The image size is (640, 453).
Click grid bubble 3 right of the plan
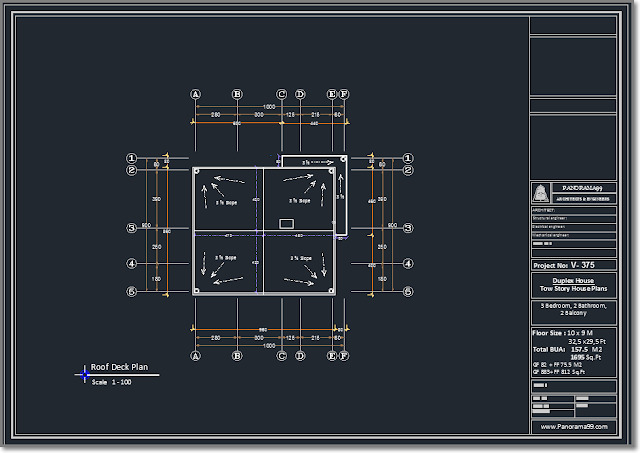408,228
